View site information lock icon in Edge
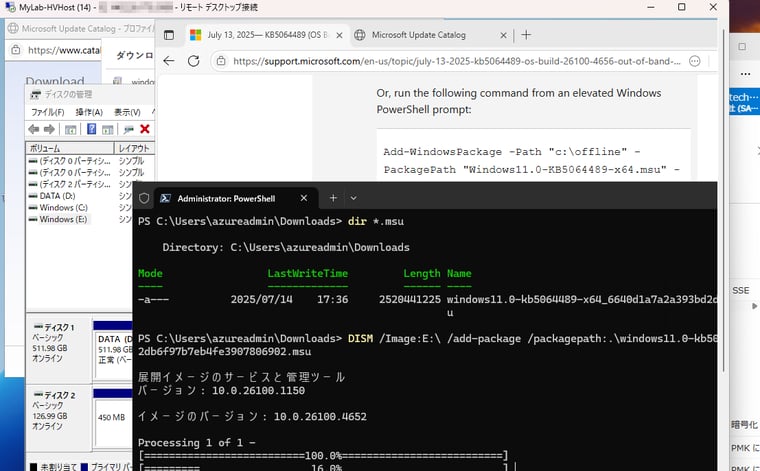 [221, 61]
